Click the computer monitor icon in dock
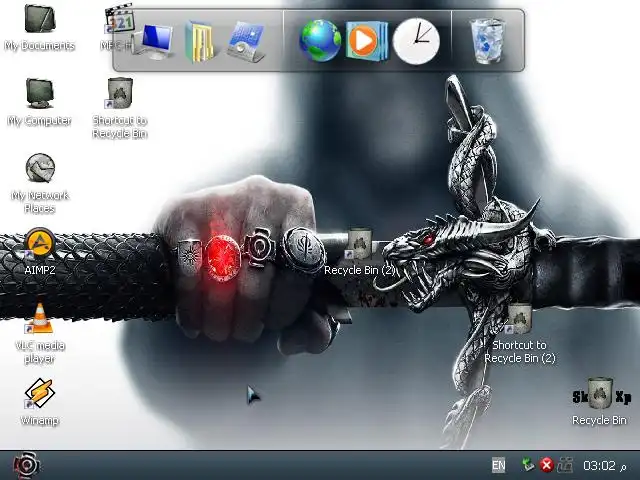This screenshot has height=480, width=640. 154,41
